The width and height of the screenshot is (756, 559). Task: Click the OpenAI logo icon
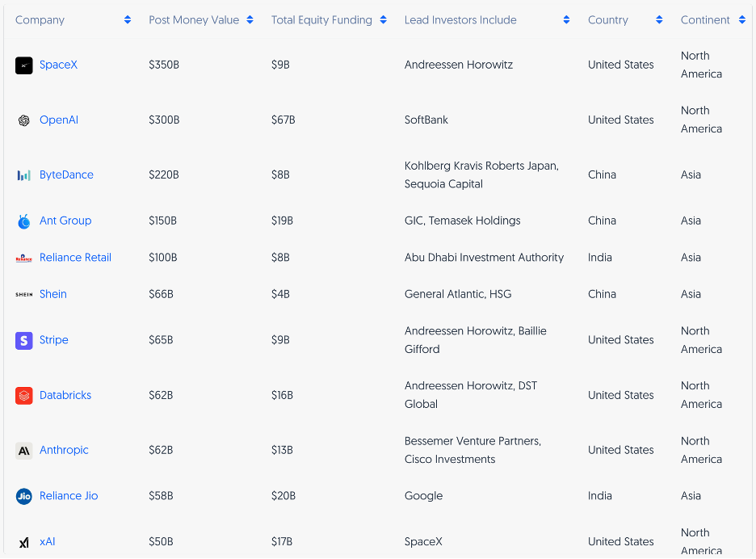click(x=24, y=120)
